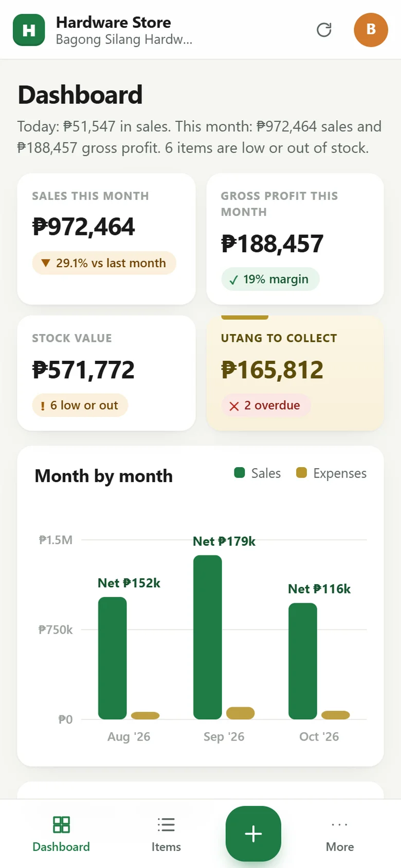Image resolution: width=401 pixels, height=868 pixels.
Task: Click the green Sales legend swatch
Action: [x=240, y=472]
